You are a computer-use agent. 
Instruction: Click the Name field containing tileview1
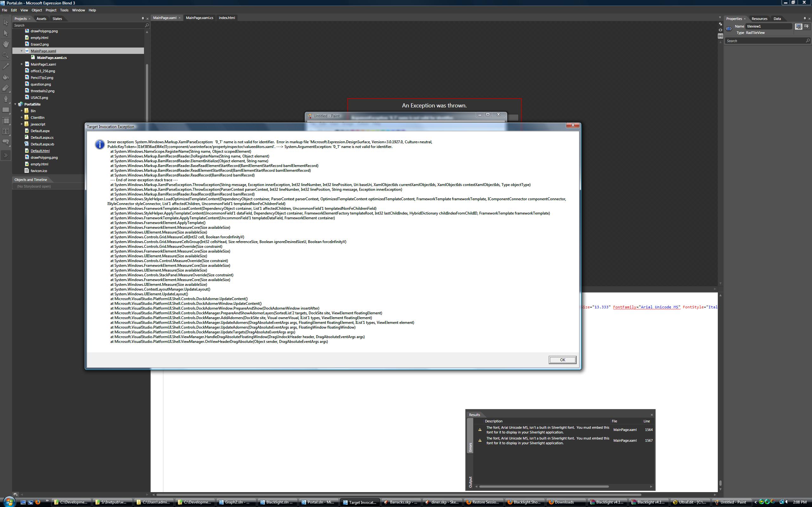coord(768,26)
